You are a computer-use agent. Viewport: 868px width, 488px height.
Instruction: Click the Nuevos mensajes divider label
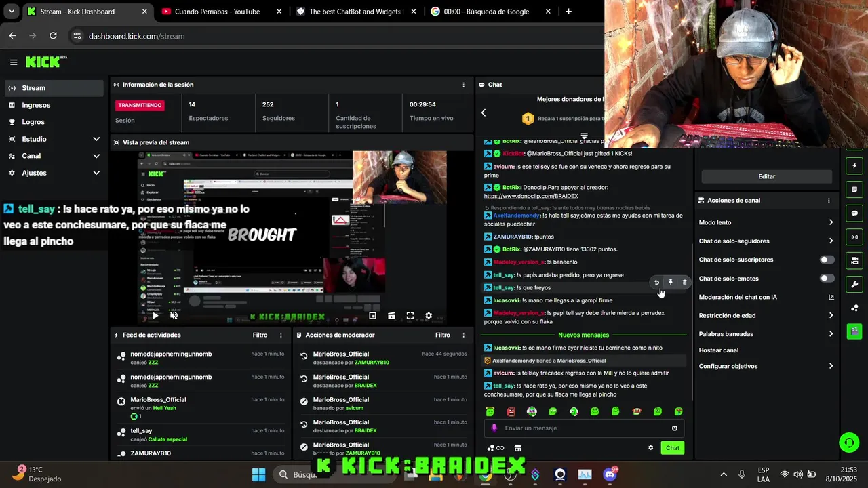click(x=583, y=335)
